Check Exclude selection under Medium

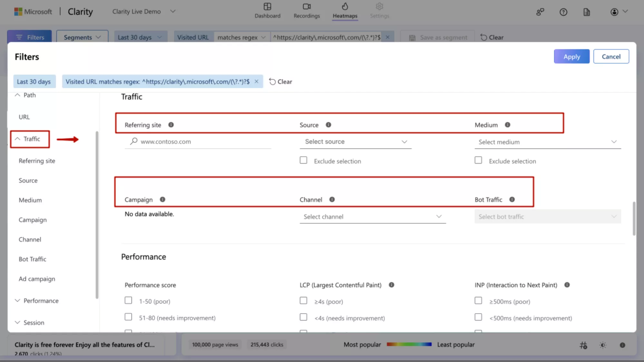click(478, 160)
